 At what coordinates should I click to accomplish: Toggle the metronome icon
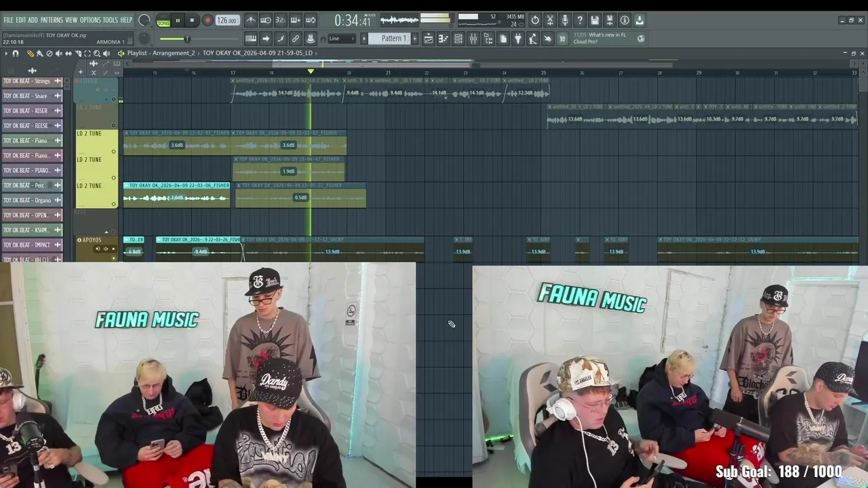click(x=251, y=20)
